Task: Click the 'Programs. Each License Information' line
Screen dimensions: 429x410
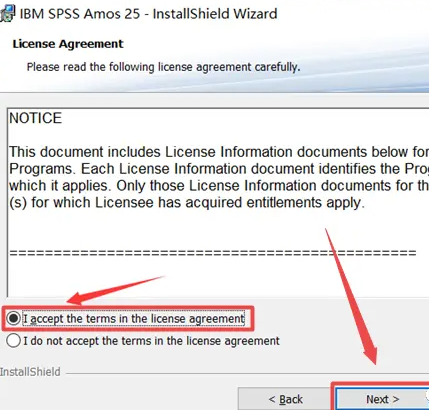Action: point(219,169)
